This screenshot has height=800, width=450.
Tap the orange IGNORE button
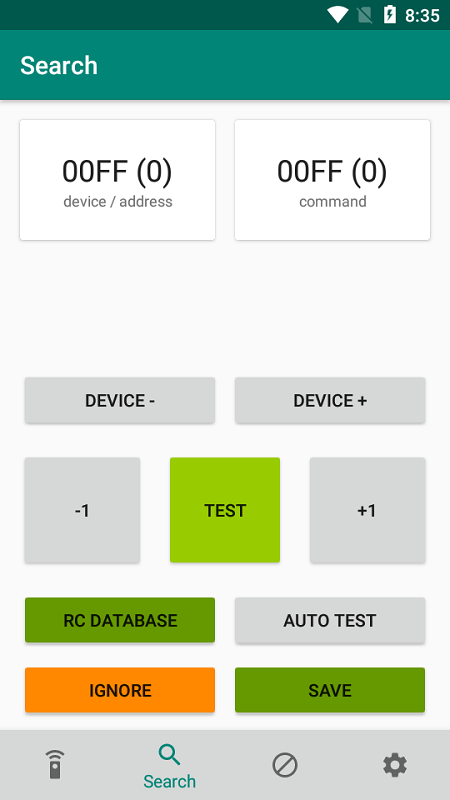pyautogui.click(x=120, y=690)
